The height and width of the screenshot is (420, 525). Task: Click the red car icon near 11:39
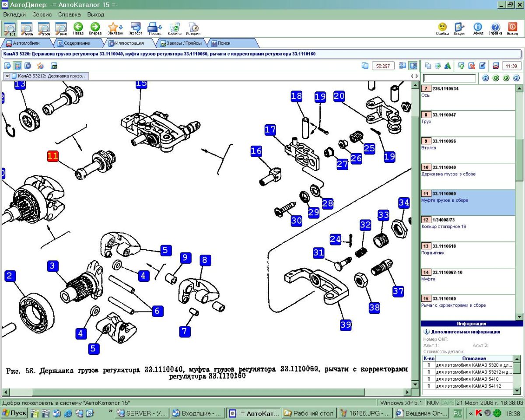coord(496,66)
